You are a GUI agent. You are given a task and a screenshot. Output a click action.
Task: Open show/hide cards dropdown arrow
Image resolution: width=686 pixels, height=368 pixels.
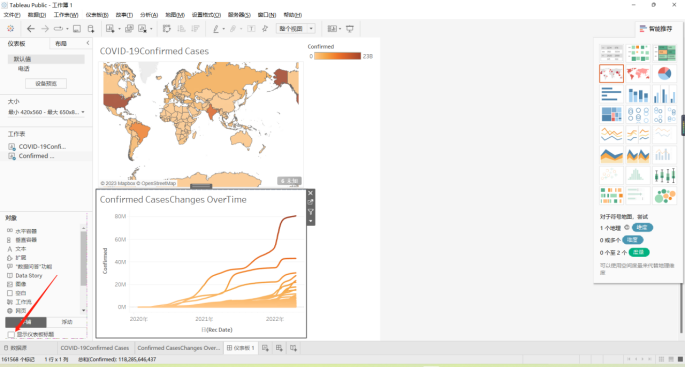(x=340, y=29)
